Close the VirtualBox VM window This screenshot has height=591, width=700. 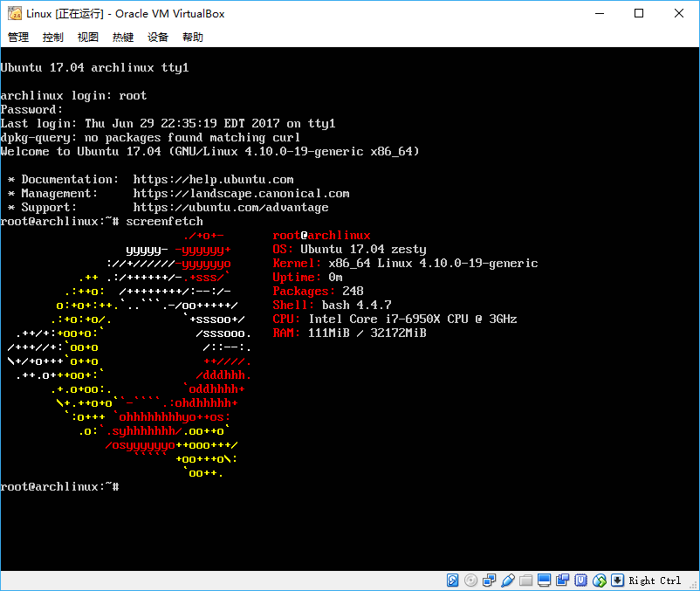coord(678,13)
